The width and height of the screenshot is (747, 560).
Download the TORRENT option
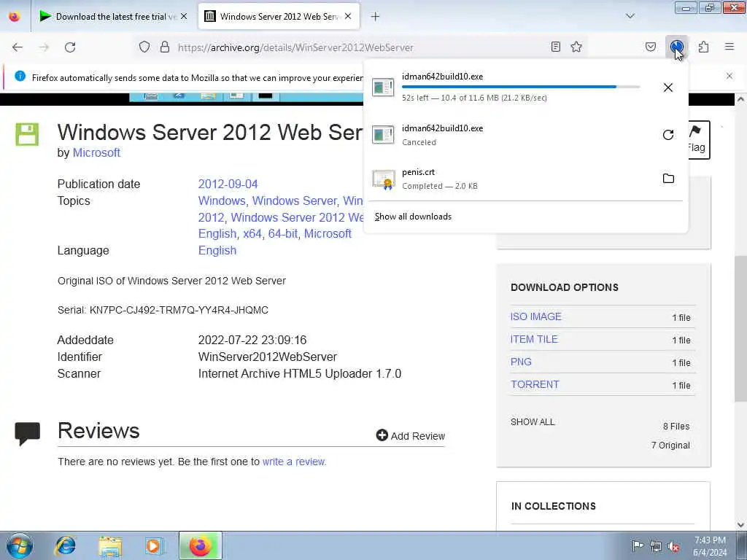pyautogui.click(x=535, y=385)
